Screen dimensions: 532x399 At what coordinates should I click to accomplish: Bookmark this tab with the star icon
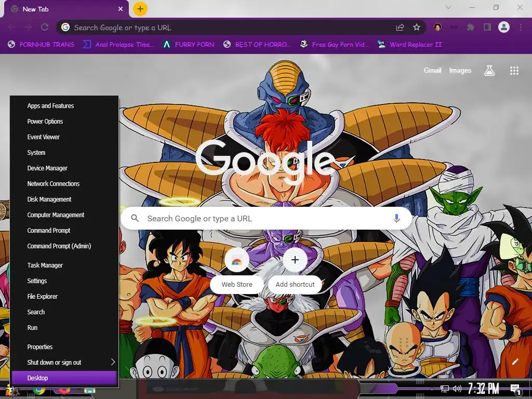(417, 28)
